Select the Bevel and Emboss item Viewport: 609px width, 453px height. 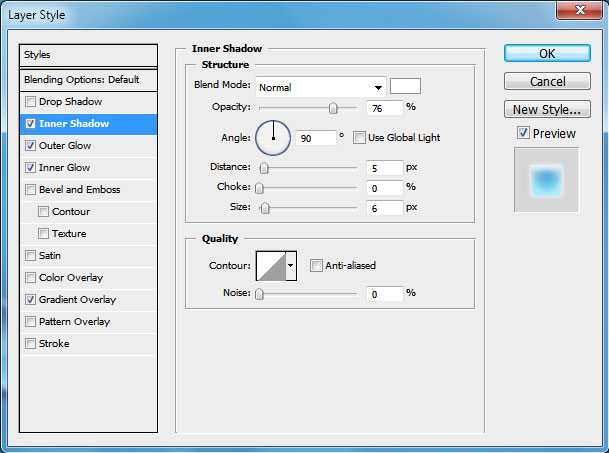click(79, 190)
